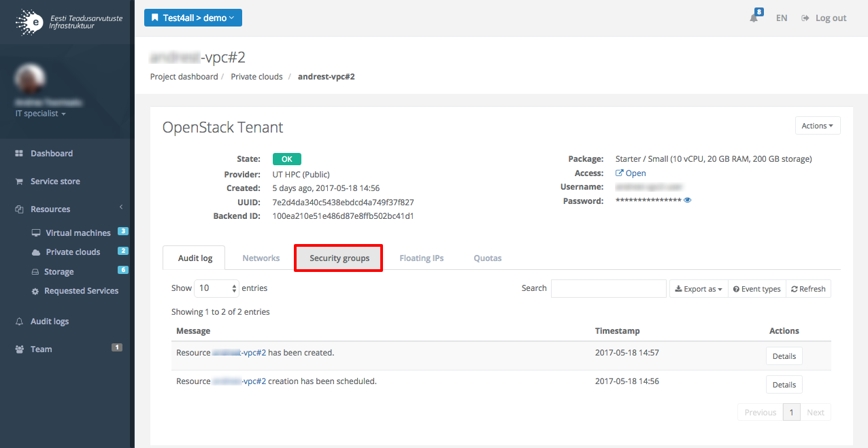Open the notifications bell
868x448 pixels.
click(x=754, y=18)
